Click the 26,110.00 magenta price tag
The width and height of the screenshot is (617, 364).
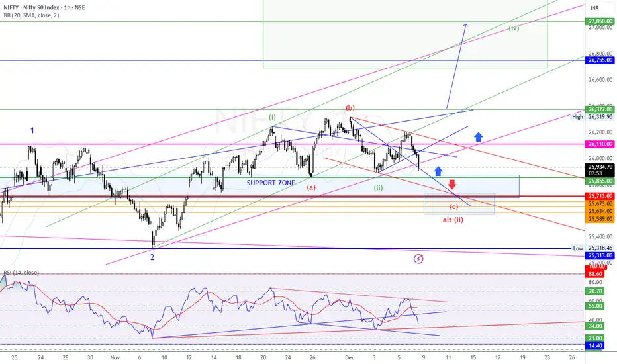(x=600, y=144)
